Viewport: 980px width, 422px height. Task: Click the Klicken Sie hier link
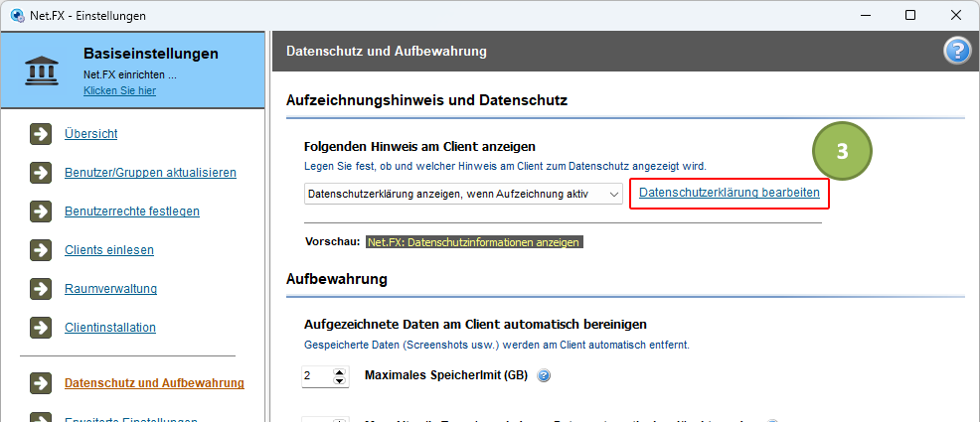[120, 90]
